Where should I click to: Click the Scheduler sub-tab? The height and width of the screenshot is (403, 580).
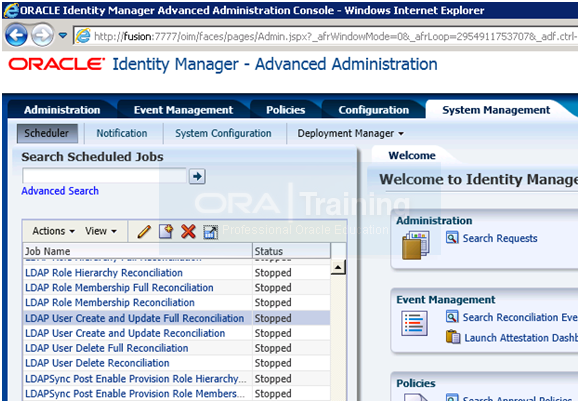[x=47, y=133]
